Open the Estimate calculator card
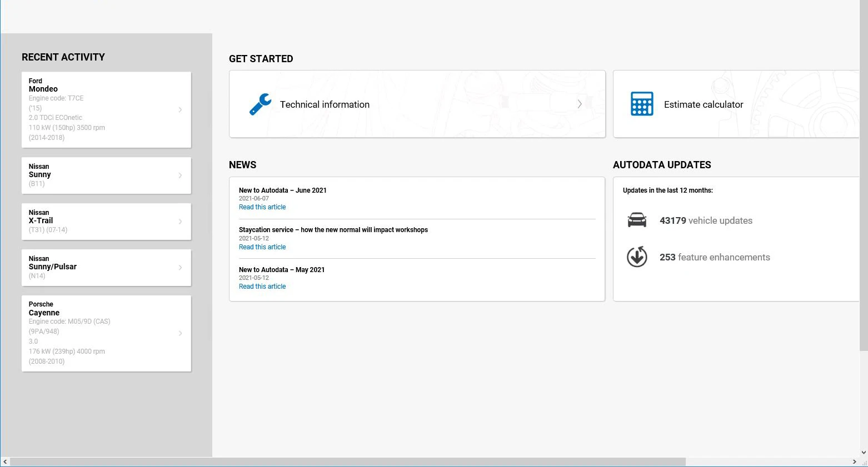The height and width of the screenshot is (467, 868). (736, 104)
